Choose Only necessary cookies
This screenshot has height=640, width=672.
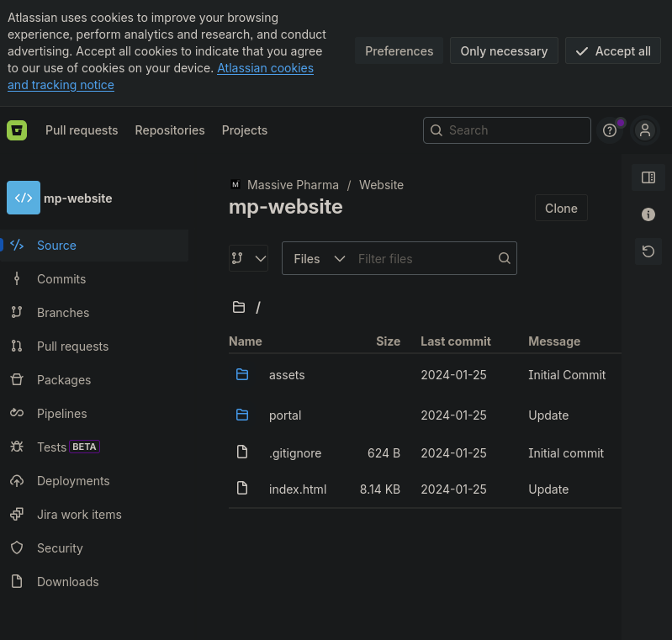(504, 51)
